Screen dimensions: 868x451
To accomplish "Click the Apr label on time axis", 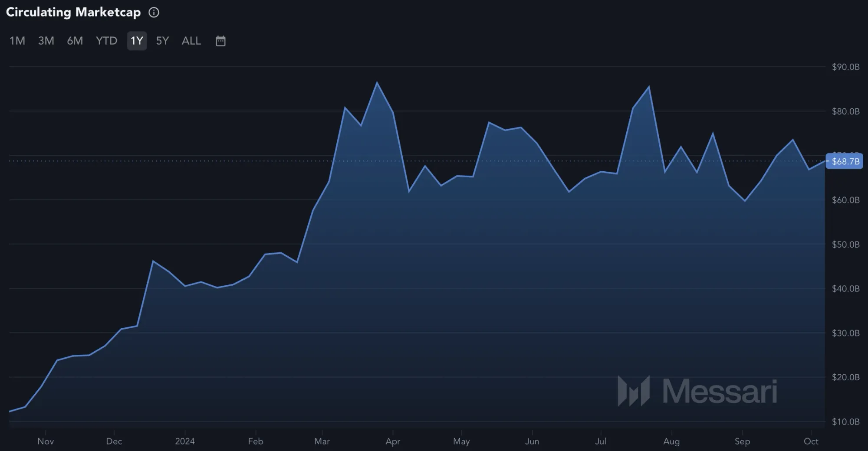I will 393,441.
